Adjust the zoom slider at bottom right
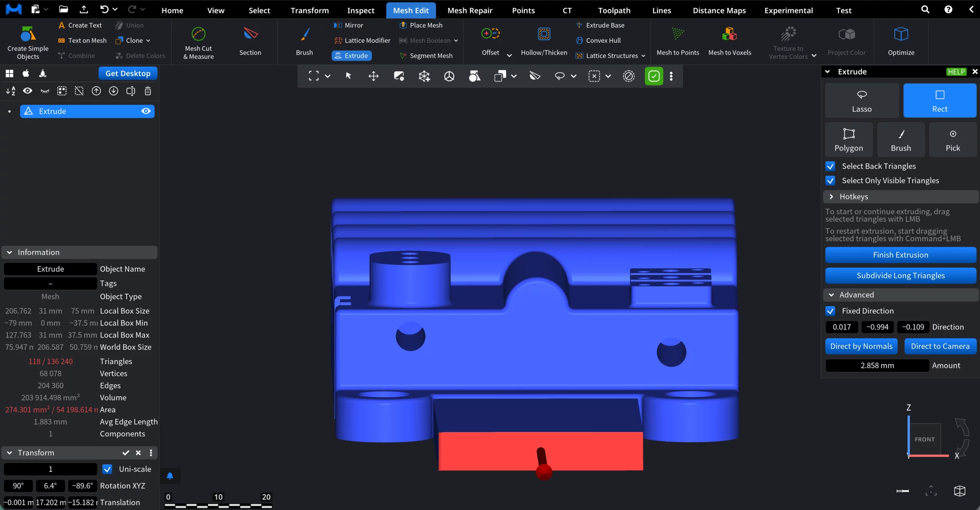The width and height of the screenshot is (980, 510). coord(902,492)
